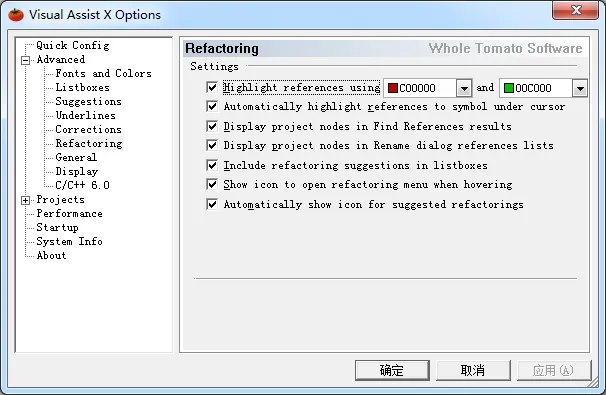
Task: Open the C/C++ 6.0 settings page
Action: (82, 186)
